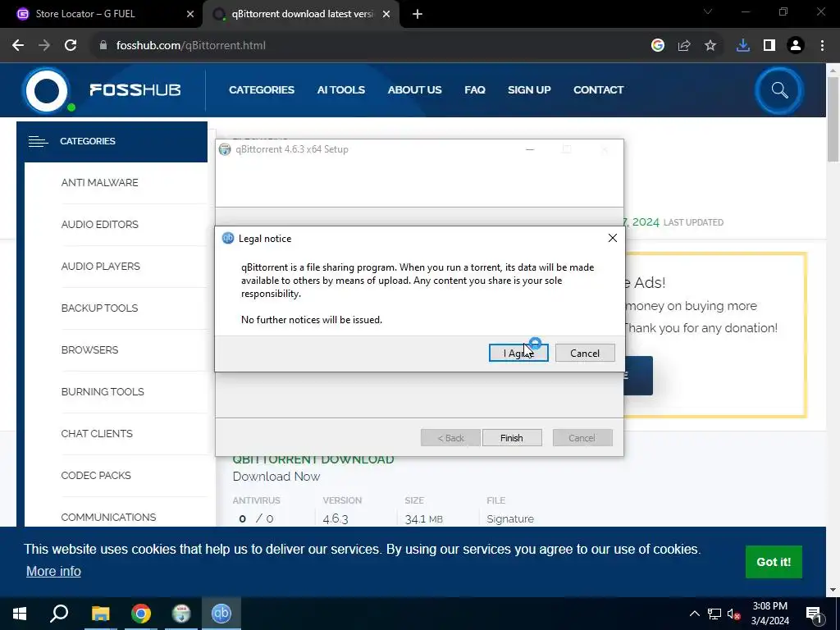
Task: Click the FossHub logo
Action: (x=102, y=90)
